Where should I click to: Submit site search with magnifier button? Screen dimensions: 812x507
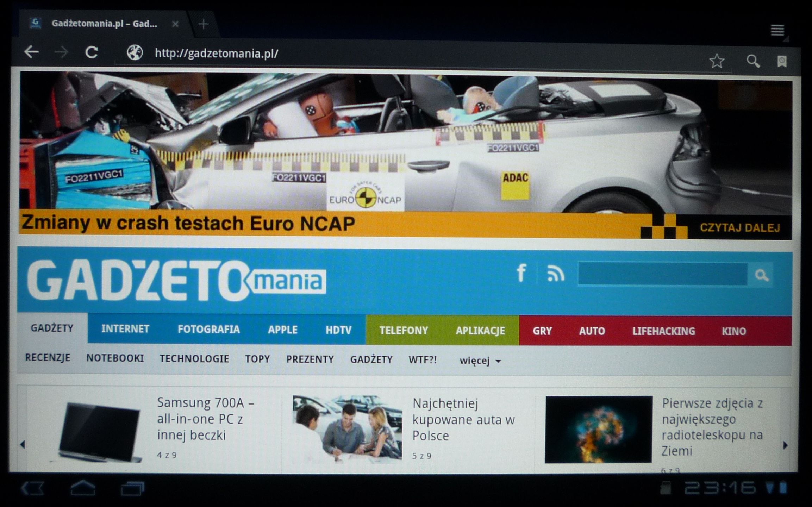(x=761, y=275)
